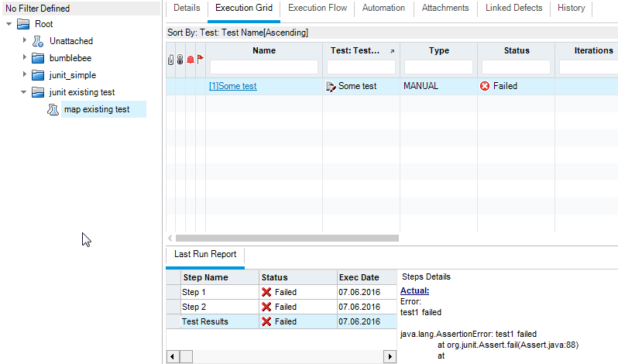
Task: Click the Name column filter field
Action: click(264, 67)
